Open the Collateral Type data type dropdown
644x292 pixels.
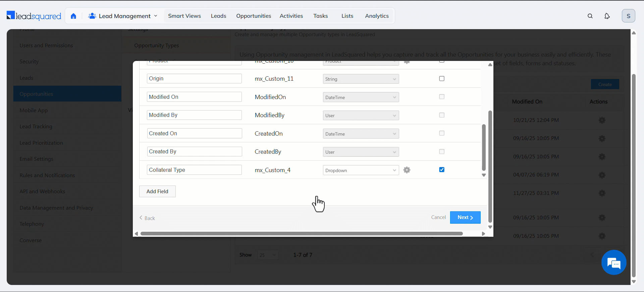click(x=361, y=170)
